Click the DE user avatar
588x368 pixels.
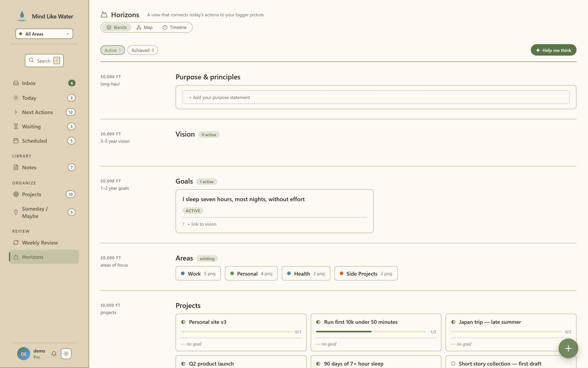[x=23, y=354]
